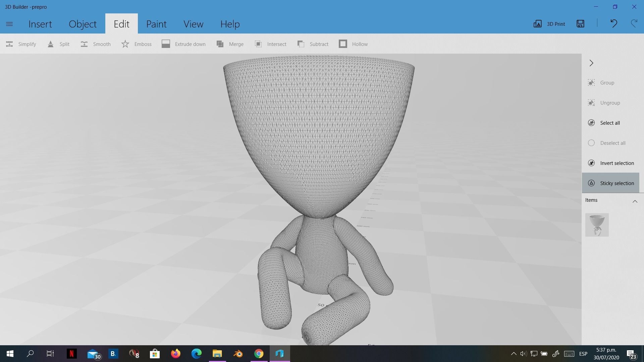Open touch keyboard tray icon

[x=569, y=354]
